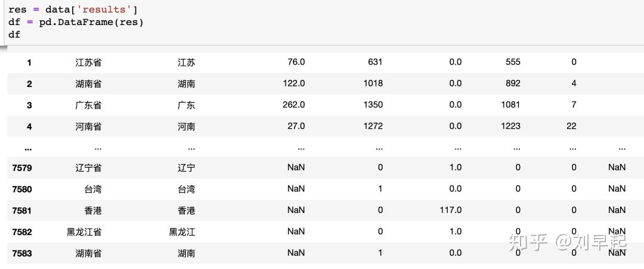Click row index 7583 label

(22, 253)
